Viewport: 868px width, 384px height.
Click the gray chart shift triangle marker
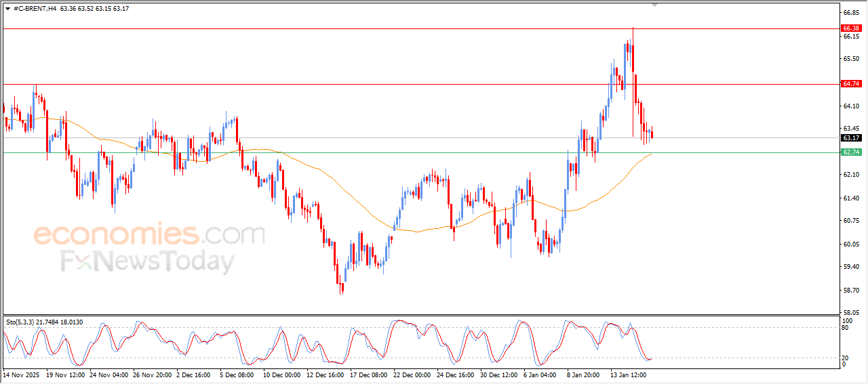pos(654,5)
